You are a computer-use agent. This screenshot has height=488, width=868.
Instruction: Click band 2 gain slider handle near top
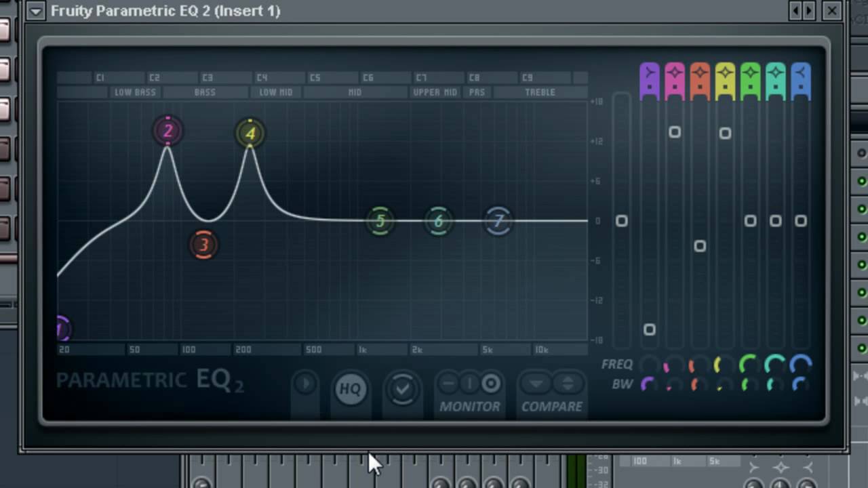click(675, 132)
